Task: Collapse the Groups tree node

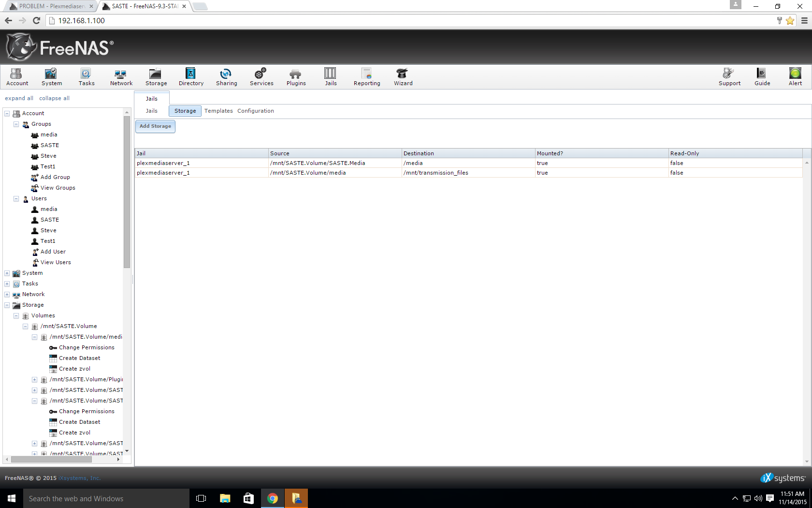Action: [16, 124]
